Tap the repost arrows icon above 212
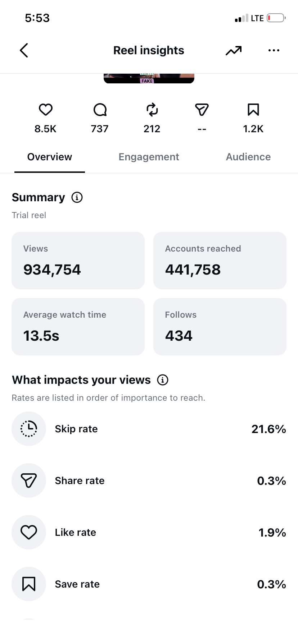Image resolution: width=298 pixels, height=644 pixels. 152,110
